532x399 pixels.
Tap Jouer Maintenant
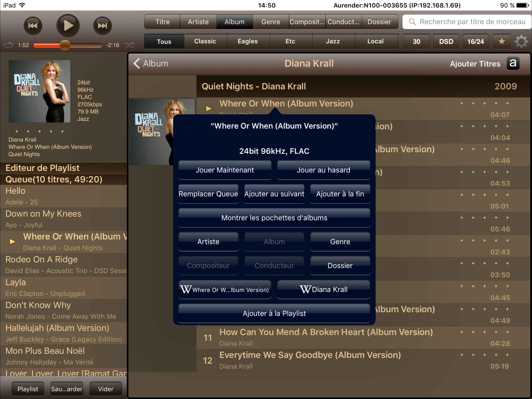[225, 170]
